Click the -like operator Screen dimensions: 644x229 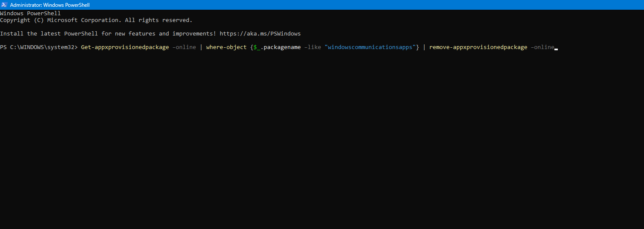313,47
